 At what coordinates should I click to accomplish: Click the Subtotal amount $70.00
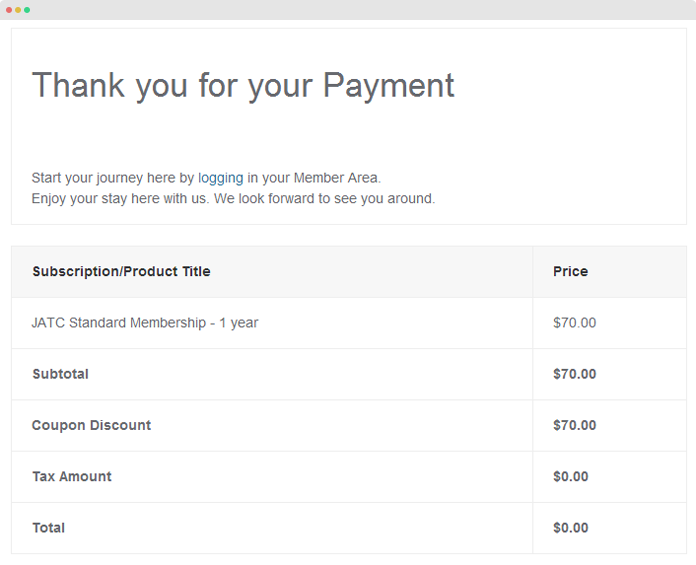[x=574, y=374]
